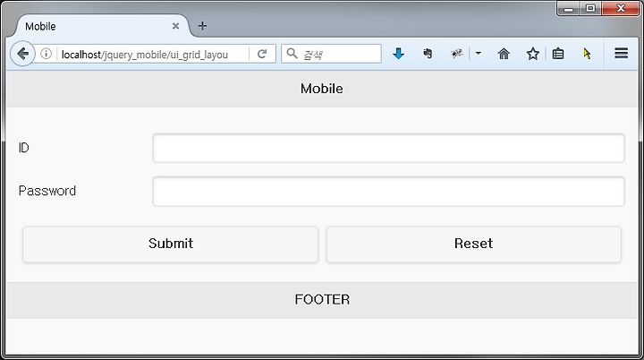Bookmark this page with the star icon
Screen dimensions: 644x360
click(x=533, y=54)
